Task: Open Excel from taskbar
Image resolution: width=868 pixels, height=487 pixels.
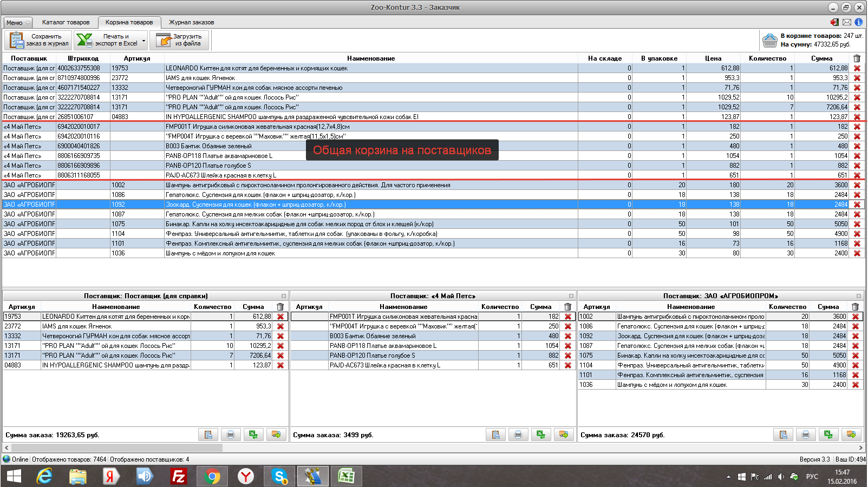Action: point(347,476)
